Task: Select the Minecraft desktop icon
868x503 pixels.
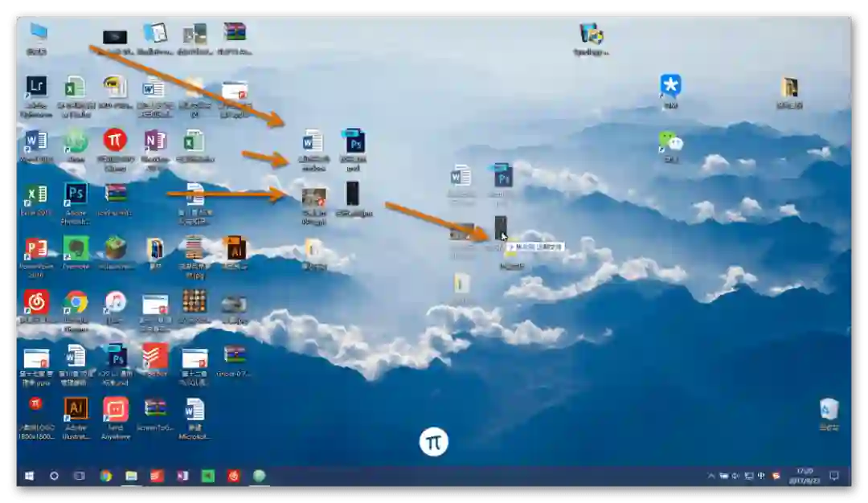Action: pyautogui.click(x=115, y=248)
